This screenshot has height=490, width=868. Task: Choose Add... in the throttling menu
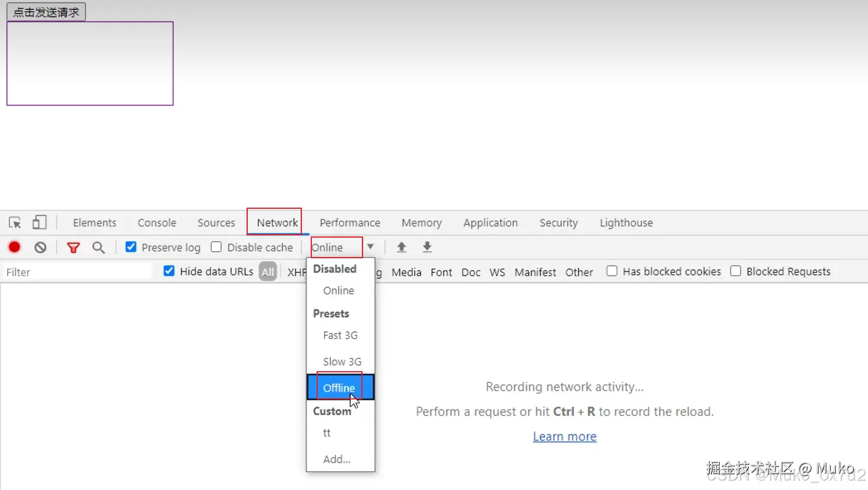click(340, 459)
